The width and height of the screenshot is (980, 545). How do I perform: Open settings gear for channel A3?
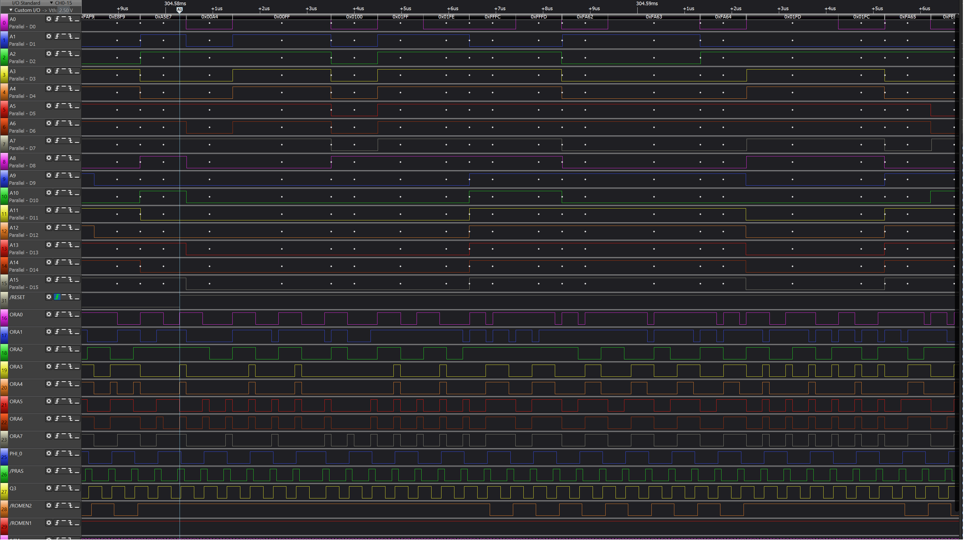(x=49, y=71)
